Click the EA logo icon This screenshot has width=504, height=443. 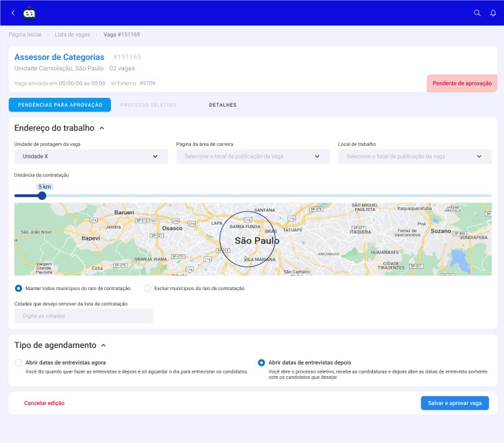point(29,12)
